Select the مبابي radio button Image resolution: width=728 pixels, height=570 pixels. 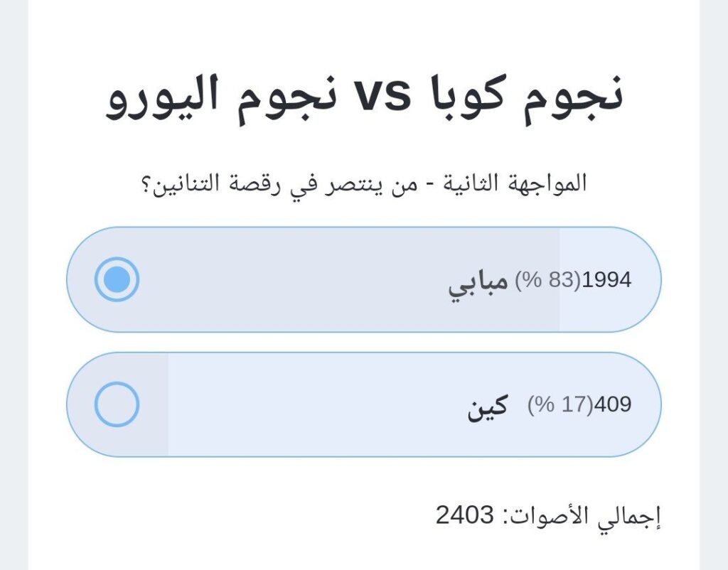(x=117, y=279)
